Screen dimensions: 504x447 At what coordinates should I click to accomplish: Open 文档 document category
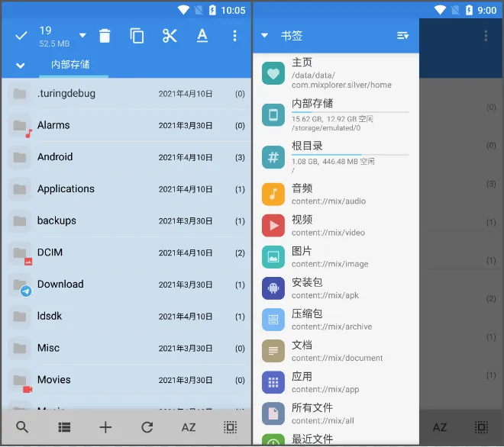(x=336, y=351)
